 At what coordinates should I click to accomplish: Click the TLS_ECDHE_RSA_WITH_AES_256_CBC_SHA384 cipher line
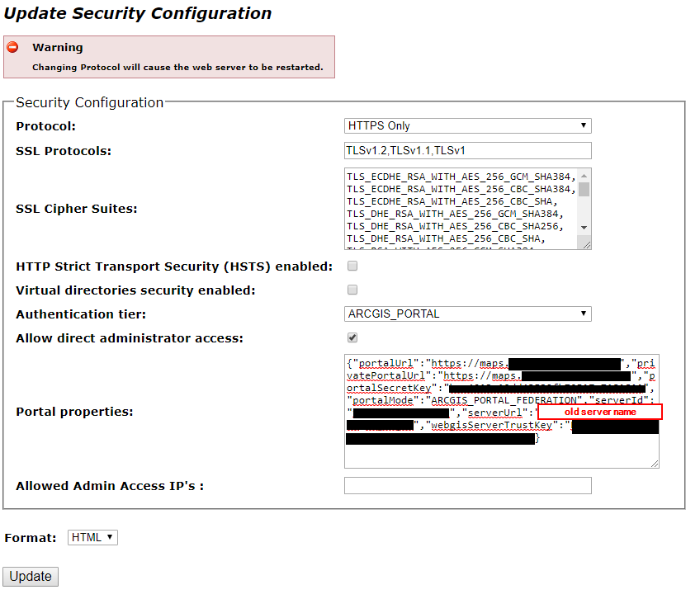tap(461, 189)
